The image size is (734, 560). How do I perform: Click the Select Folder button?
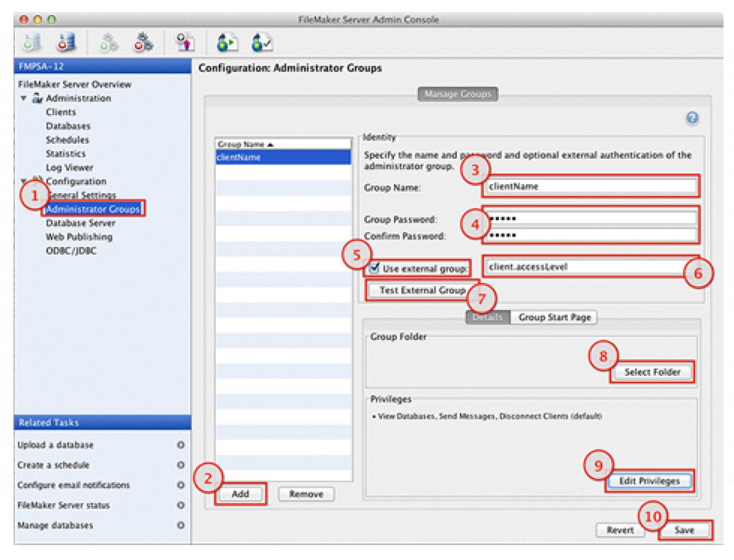652,372
